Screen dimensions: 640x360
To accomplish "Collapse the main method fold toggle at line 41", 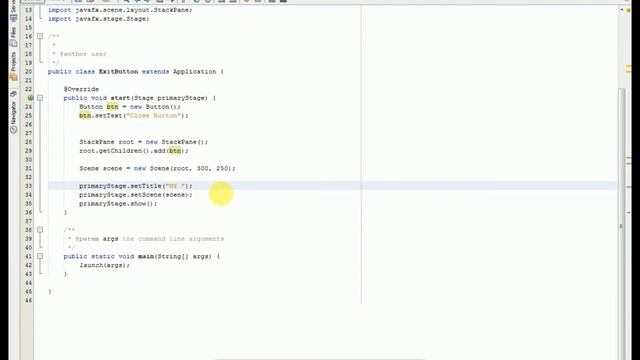I will click(x=40, y=256).
